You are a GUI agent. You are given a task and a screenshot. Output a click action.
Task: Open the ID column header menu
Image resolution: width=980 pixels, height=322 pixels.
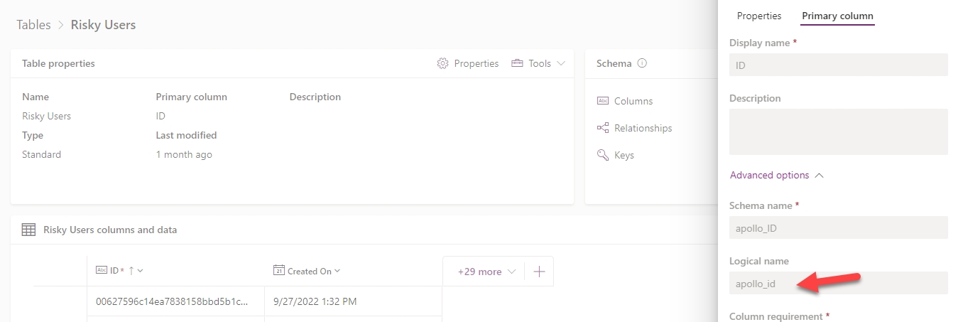point(141,271)
